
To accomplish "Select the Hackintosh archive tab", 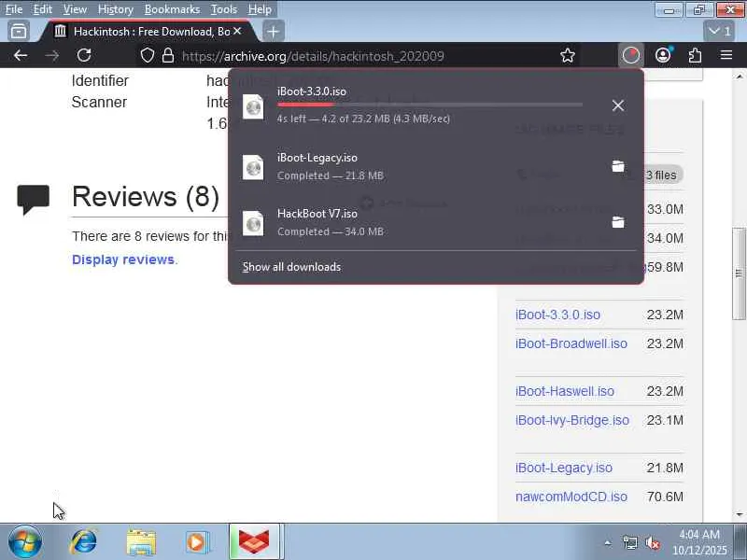I will click(148, 32).
